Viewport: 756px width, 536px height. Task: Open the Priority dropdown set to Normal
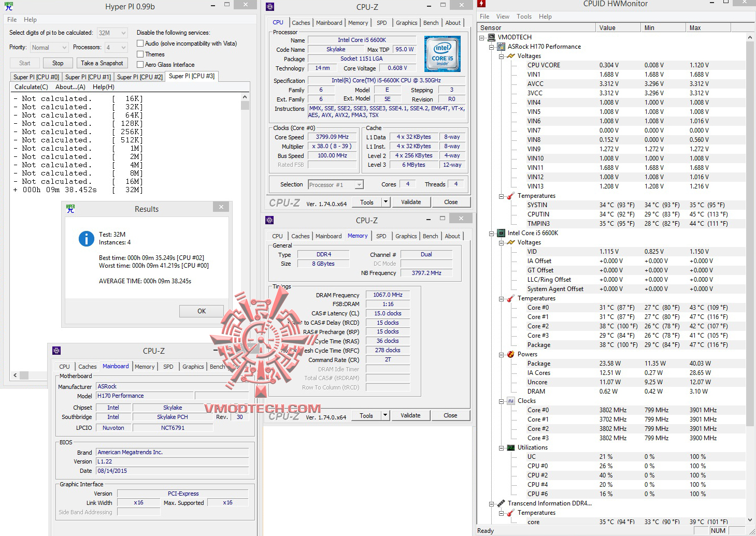(x=49, y=48)
